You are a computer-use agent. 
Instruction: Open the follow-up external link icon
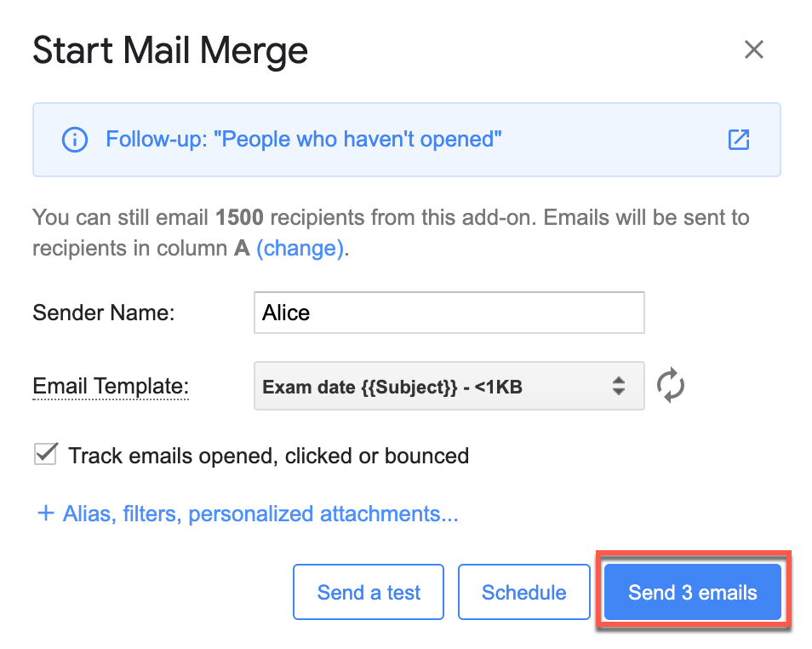[738, 140]
